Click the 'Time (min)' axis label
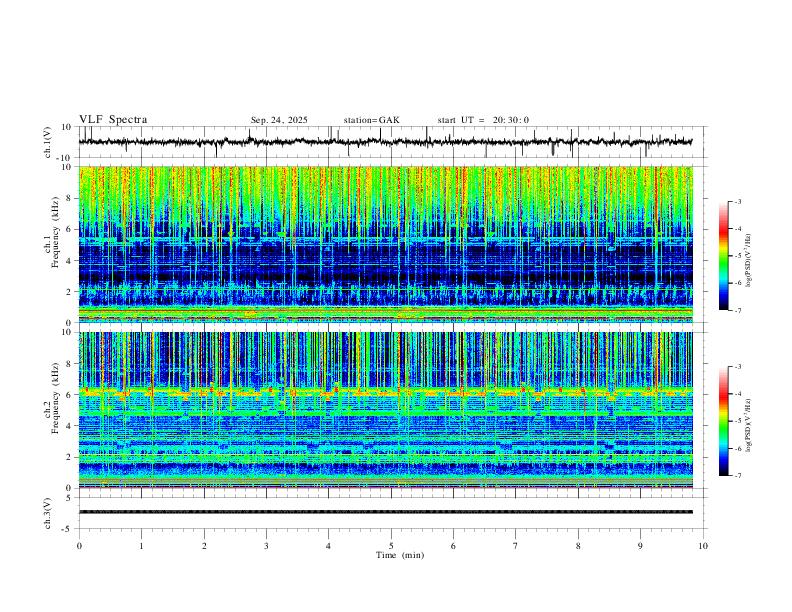792x612 pixels. point(400,555)
